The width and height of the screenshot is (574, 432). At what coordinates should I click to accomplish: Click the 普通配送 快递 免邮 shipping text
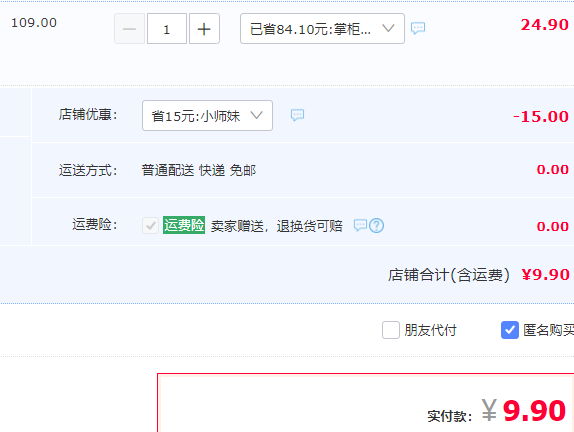coord(199,171)
